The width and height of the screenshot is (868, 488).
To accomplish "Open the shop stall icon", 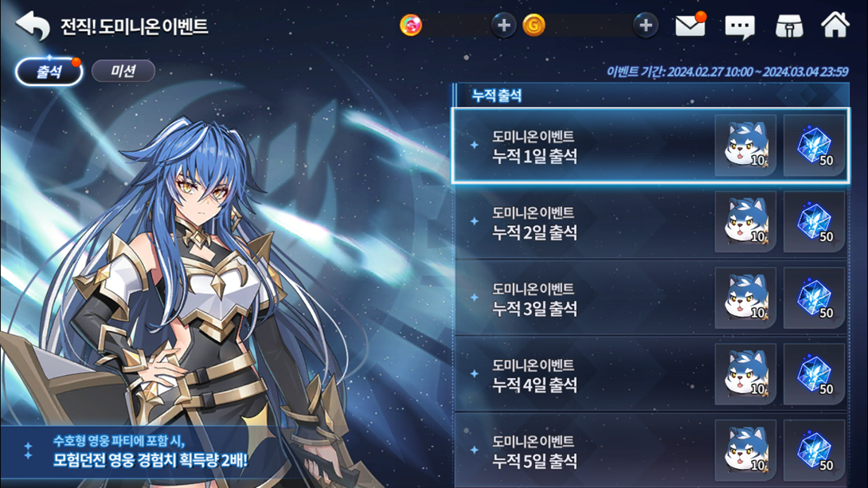I will (789, 25).
